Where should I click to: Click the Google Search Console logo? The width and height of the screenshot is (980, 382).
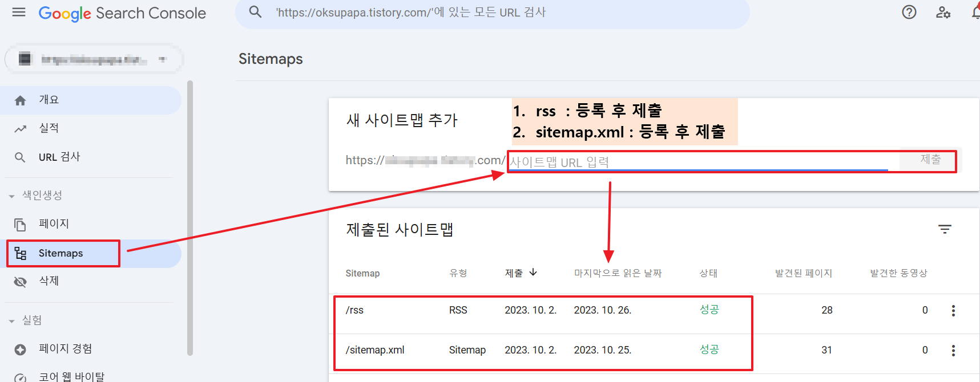[x=122, y=13]
